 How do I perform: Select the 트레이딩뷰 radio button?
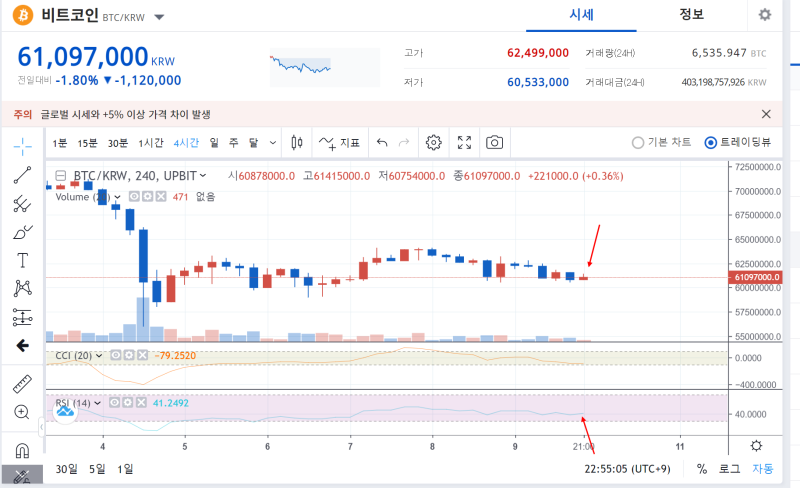711,143
